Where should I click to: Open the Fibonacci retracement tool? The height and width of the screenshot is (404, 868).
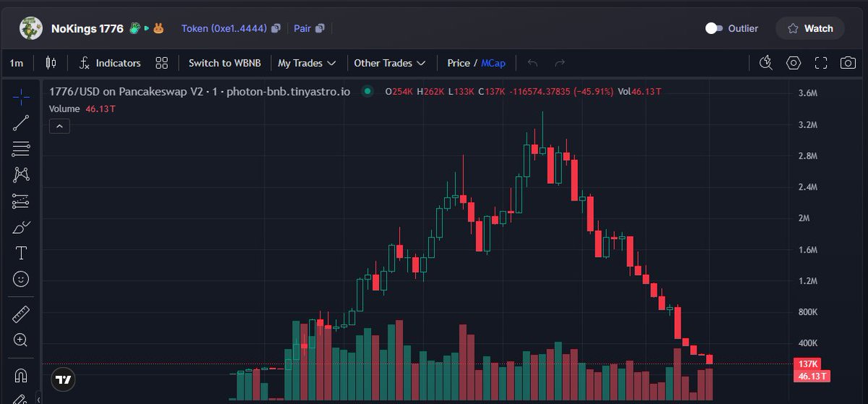coord(21,149)
